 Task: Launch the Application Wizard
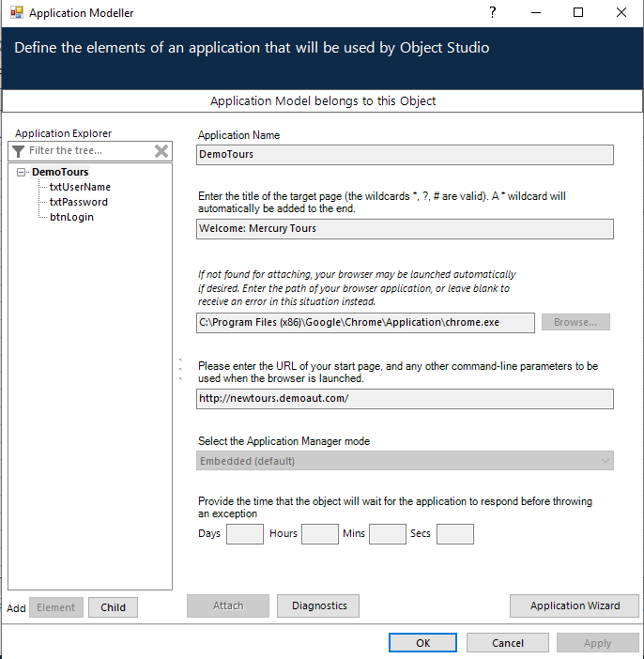pyautogui.click(x=575, y=605)
